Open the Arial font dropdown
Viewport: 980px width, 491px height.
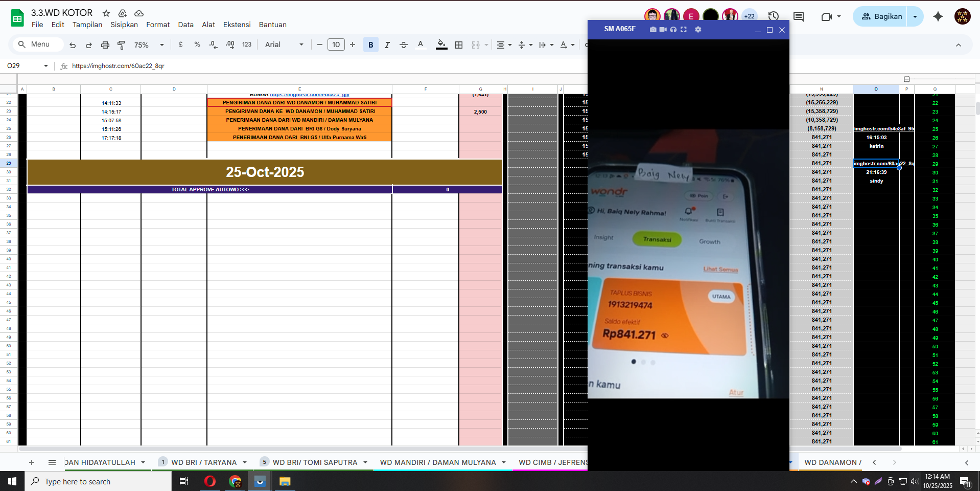coord(284,44)
